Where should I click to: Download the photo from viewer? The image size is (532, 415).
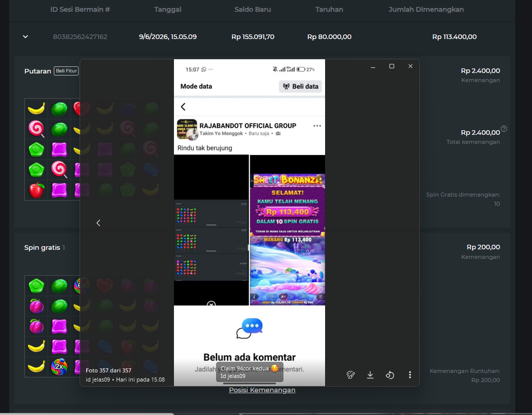(370, 374)
